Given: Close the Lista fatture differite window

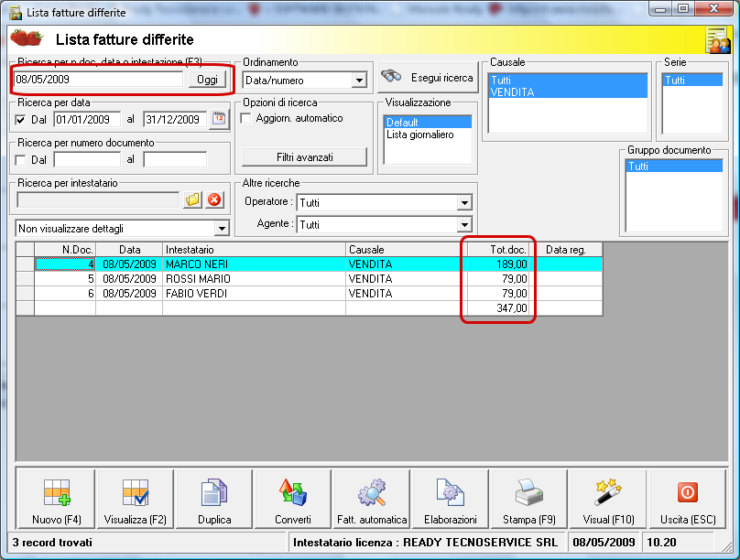Looking at the screenshot, I should 714,8.
